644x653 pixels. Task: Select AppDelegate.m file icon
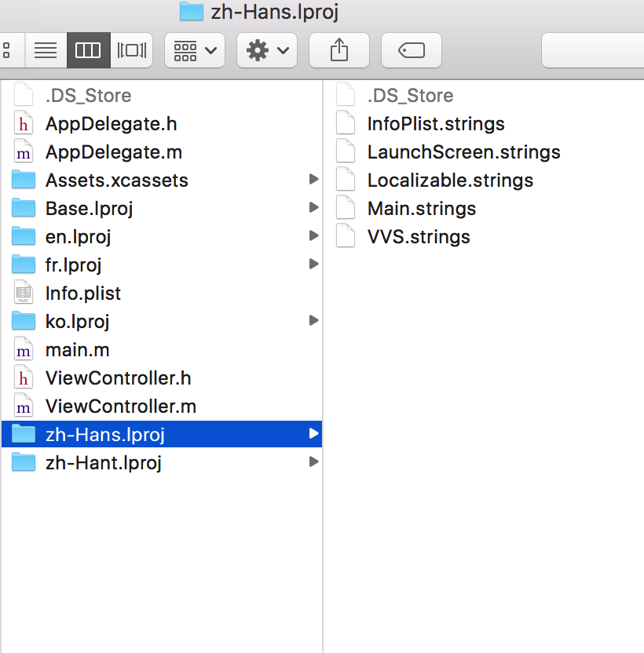(24, 152)
